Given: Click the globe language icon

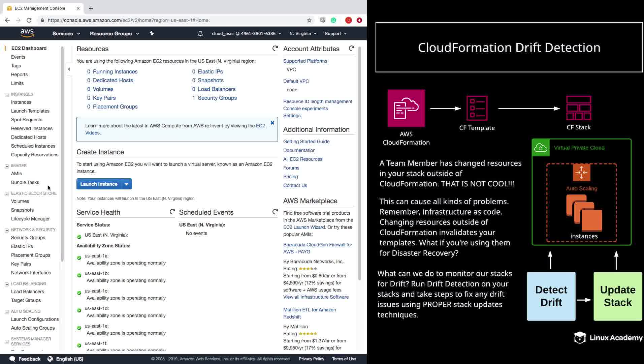Looking at the screenshot, I should point(50,359).
